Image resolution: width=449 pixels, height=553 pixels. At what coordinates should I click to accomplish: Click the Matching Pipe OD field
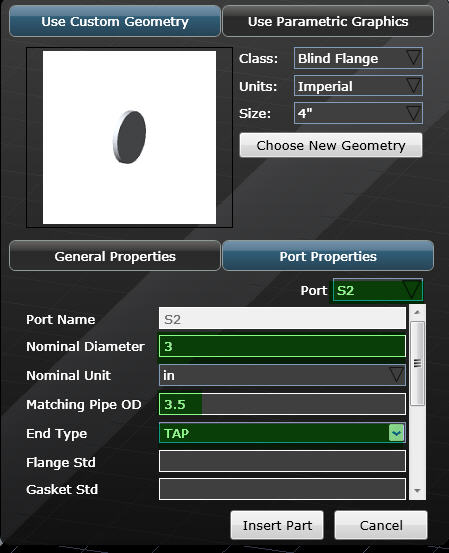pyautogui.click(x=282, y=404)
